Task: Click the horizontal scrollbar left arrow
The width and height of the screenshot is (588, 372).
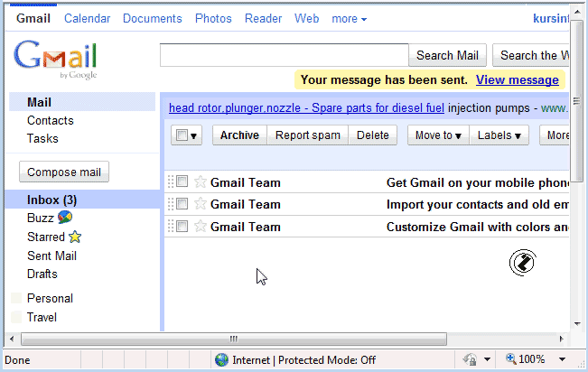Action: pyautogui.click(x=12, y=339)
